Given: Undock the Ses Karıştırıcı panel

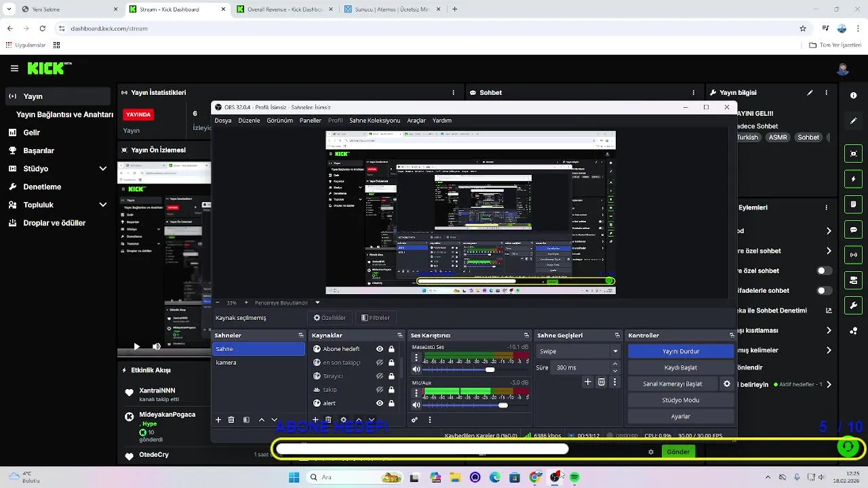Looking at the screenshot, I should [x=526, y=335].
